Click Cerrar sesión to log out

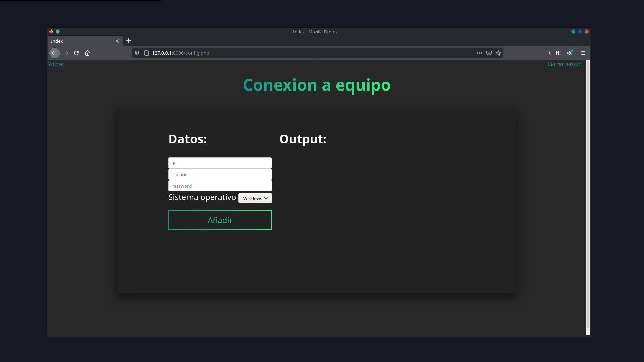point(565,64)
